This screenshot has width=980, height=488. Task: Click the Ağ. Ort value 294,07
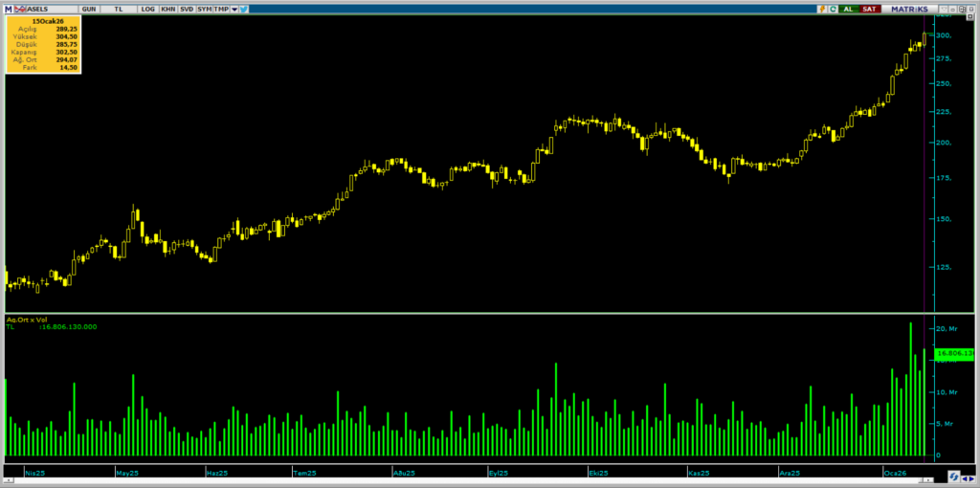click(x=66, y=60)
